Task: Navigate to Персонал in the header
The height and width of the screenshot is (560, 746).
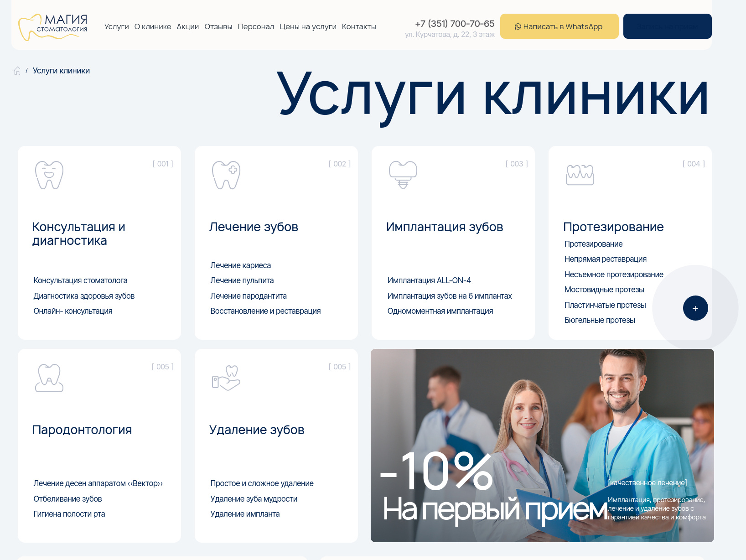Action: [x=256, y=26]
